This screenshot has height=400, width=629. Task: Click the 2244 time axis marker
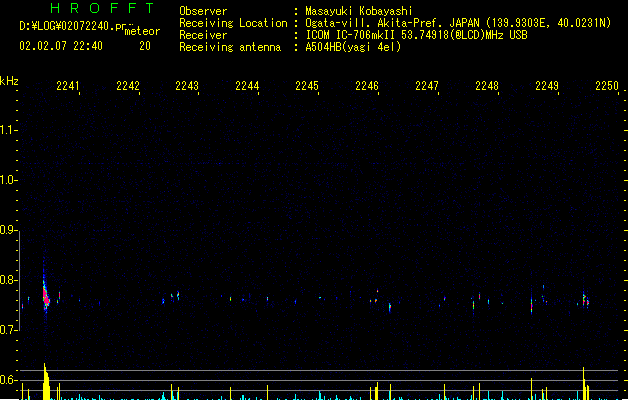click(x=247, y=86)
